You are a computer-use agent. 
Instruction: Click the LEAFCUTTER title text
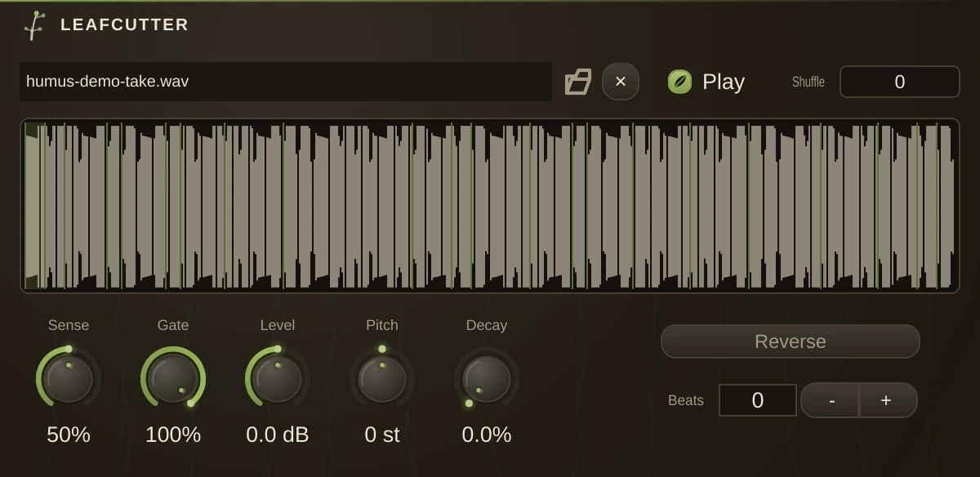[x=125, y=25]
